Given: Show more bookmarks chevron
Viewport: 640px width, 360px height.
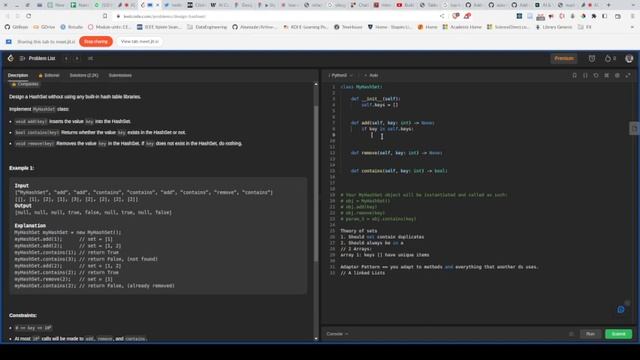Looking at the screenshot, I should tap(632, 27).
